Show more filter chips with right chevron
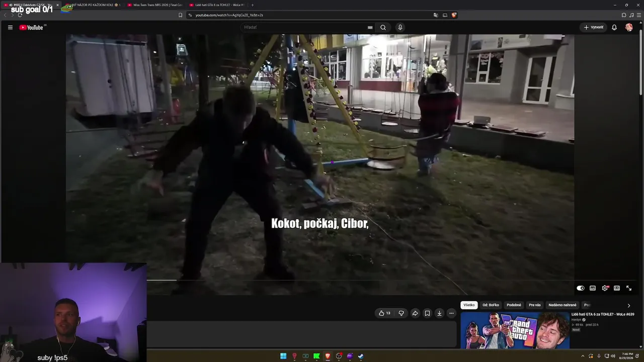The image size is (644, 362). pyautogui.click(x=628, y=305)
